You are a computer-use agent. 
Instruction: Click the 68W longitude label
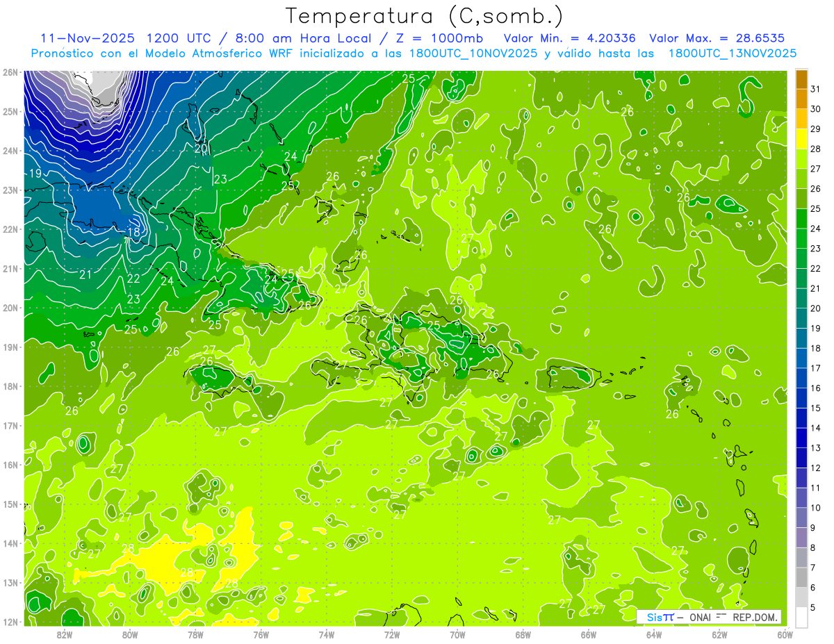[523, 634]
